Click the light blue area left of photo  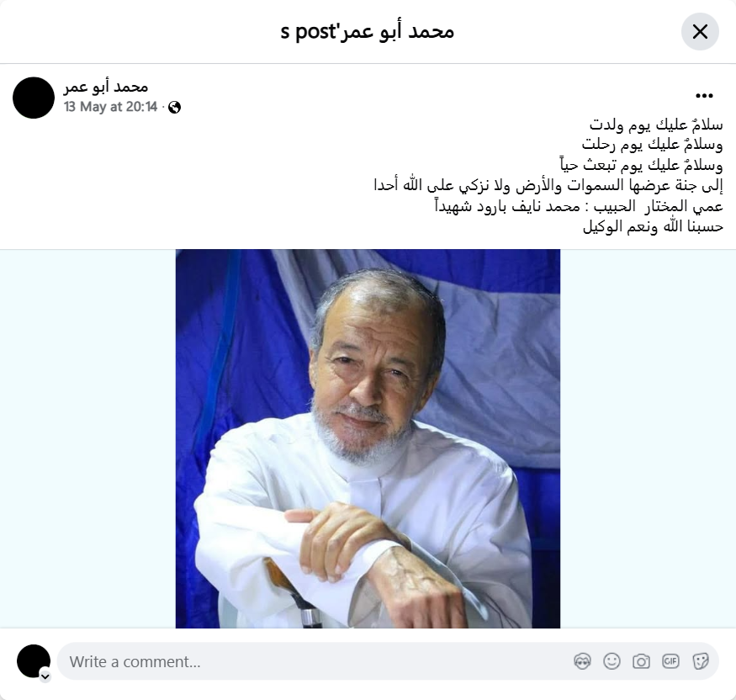point(87,438)
